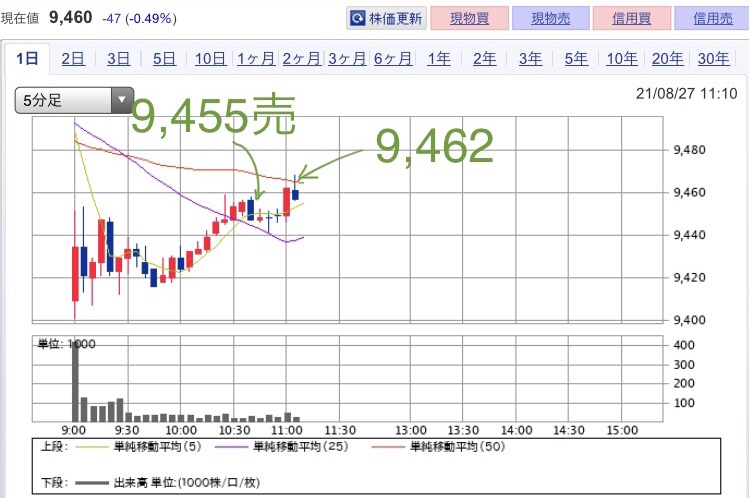Click the 9,400 price axis label
The image size is (749, 498).
tap(689, 320)
